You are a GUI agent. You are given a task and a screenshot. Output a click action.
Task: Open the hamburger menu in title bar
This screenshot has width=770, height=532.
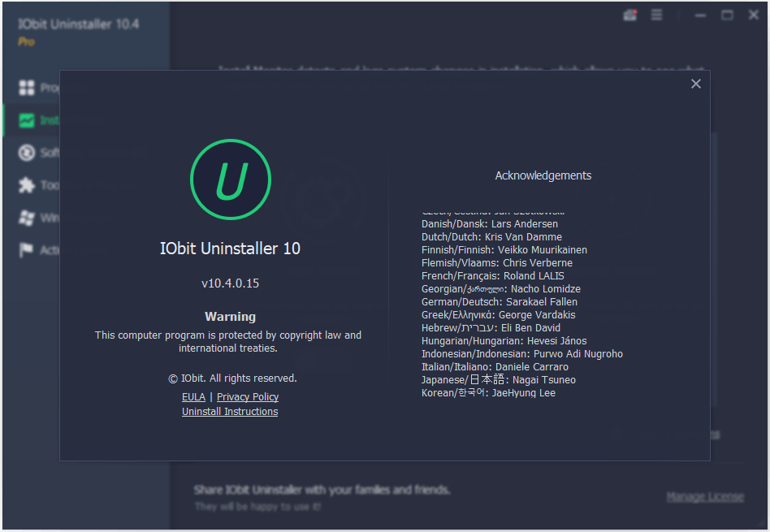(656, 15)
